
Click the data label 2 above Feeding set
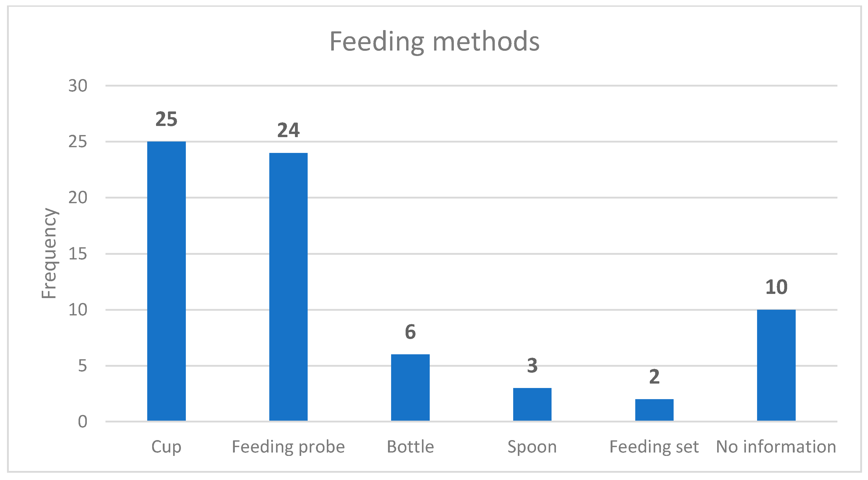click(654, 377)
